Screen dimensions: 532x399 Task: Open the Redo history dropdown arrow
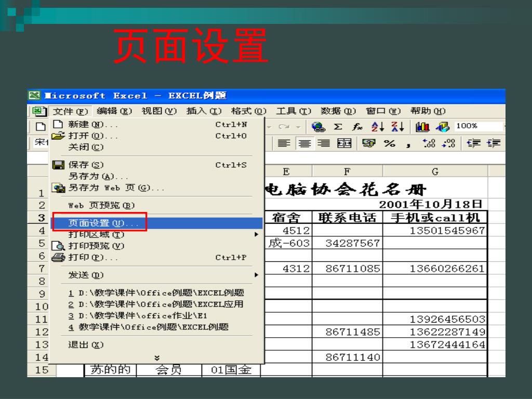click(x=298, y=127)
